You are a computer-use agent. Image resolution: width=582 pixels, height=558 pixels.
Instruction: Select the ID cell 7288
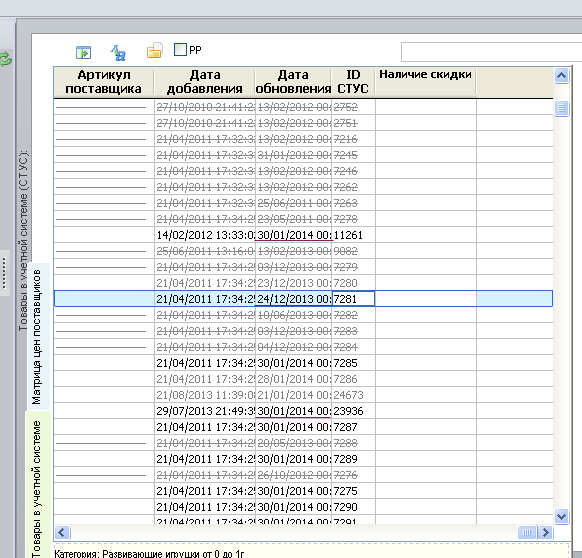point(353,443)
